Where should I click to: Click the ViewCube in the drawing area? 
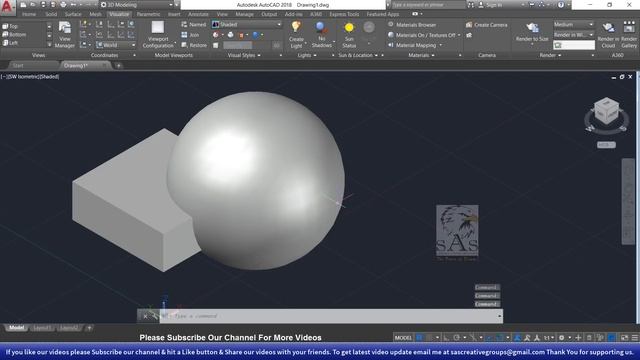pyautogui.click(x=606, y=110)
